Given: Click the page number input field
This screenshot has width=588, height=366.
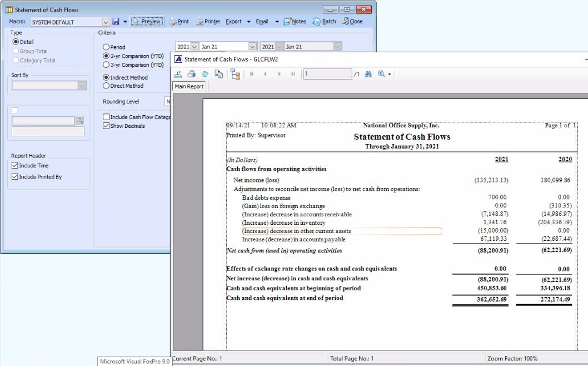Looking at the screenshot, I should click(x=327, y=74).
